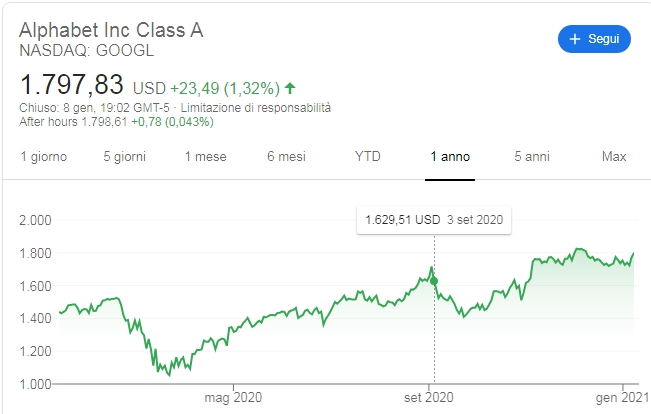The height and width of the screenshot is (414, 651).
Task: Click the 1.797,83 price value
Action: click(71, 84)
